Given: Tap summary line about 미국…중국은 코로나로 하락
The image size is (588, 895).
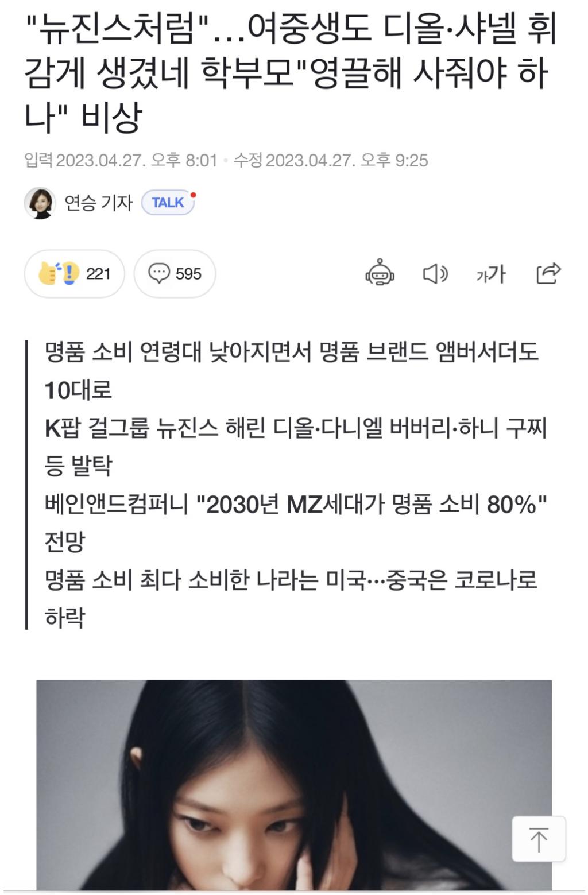Looking at the screenshot, I should point(291,598).
